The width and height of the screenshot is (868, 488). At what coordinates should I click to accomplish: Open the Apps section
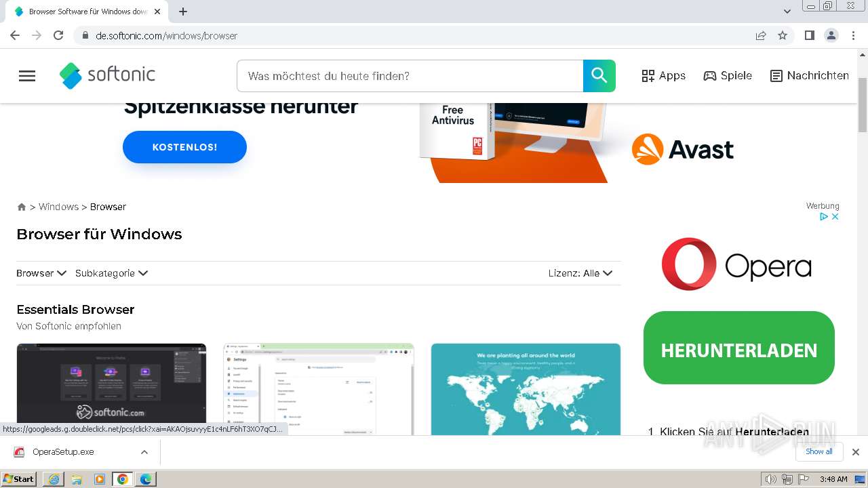664,76
